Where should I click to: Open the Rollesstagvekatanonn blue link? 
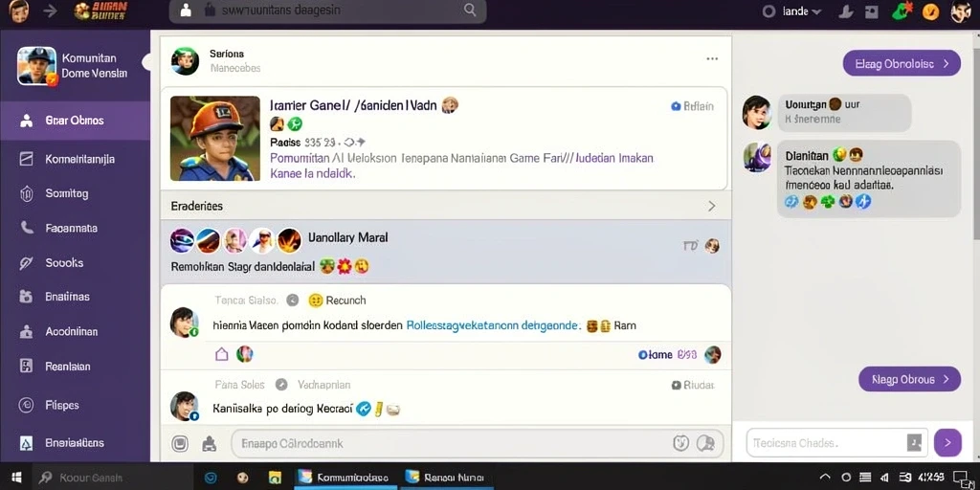click(x=494, y=325)
